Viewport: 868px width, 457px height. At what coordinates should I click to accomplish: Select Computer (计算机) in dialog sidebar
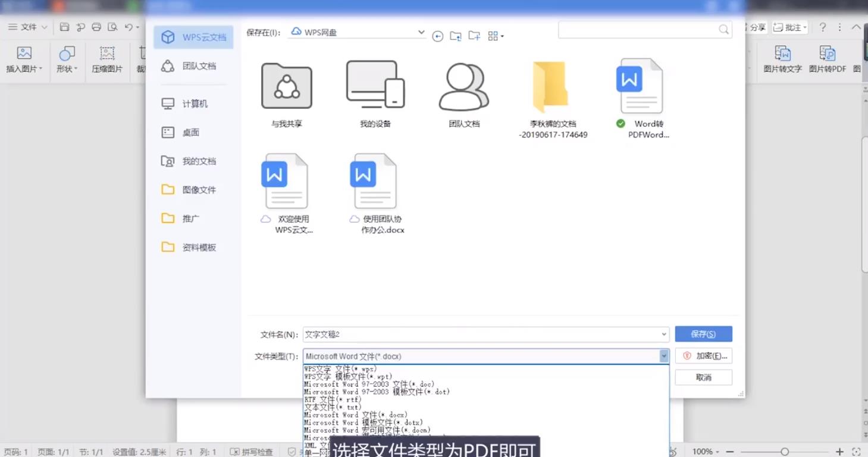(193, 104)
